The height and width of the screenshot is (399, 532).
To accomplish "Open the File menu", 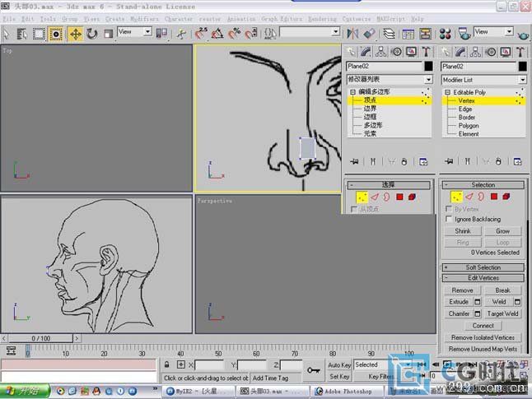I will coord(9,19).
